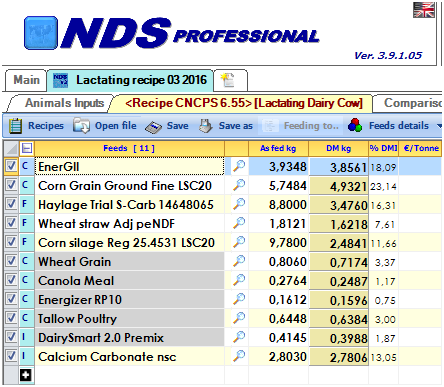Click the As fed kg column header
The width and height of the screenshot is (444, 387).
coord(278,148)
